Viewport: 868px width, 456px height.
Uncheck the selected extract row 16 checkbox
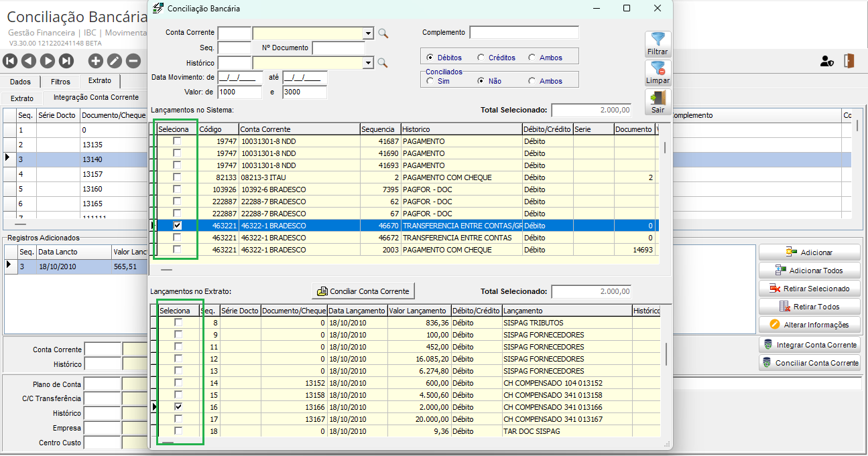pos(178,406)
